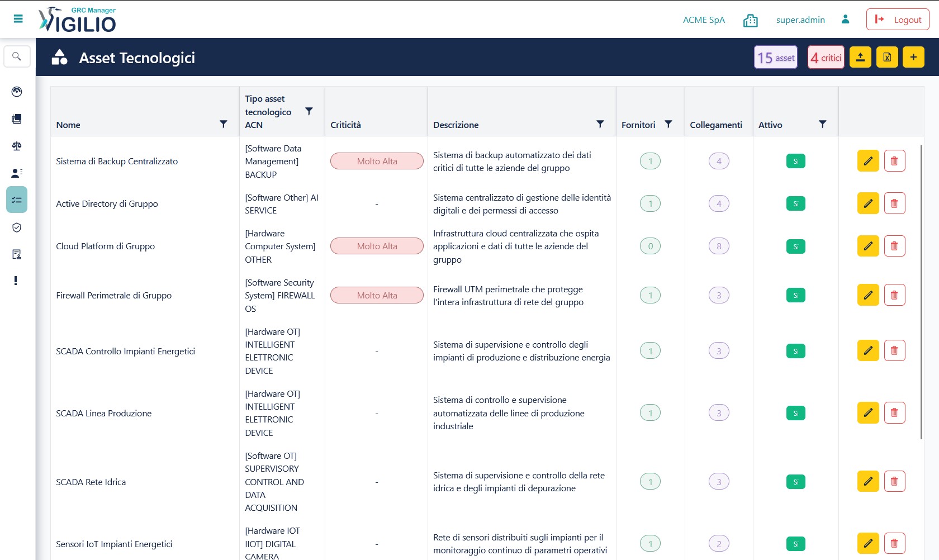The image size is (939, 560).
Task: Open the sidebar search
Action: (x=17, y=56)
